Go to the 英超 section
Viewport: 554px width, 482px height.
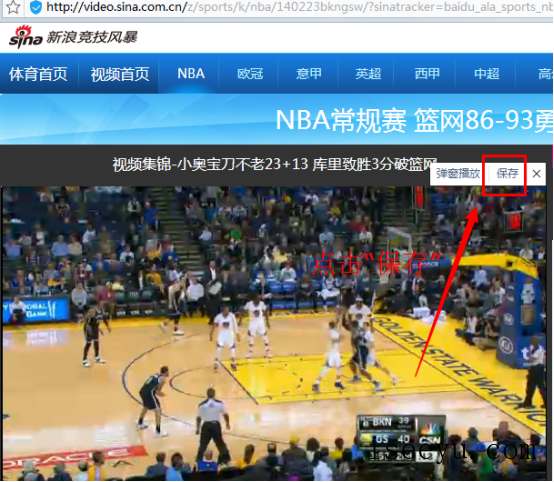(368, 74)
